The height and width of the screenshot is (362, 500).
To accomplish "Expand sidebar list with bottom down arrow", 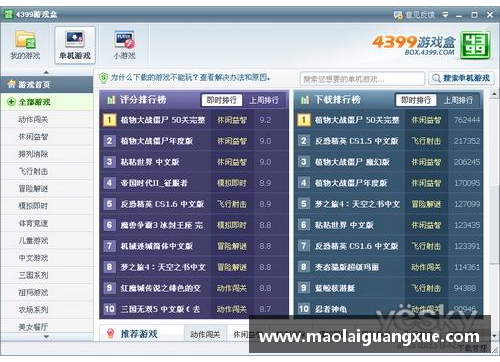I will (x=46, y=337).
